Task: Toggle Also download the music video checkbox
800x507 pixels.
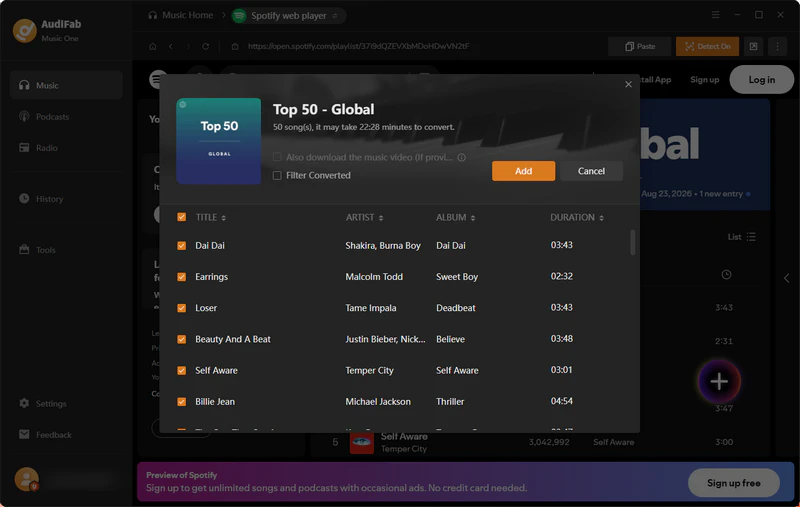Action: (x=277, y=157)
